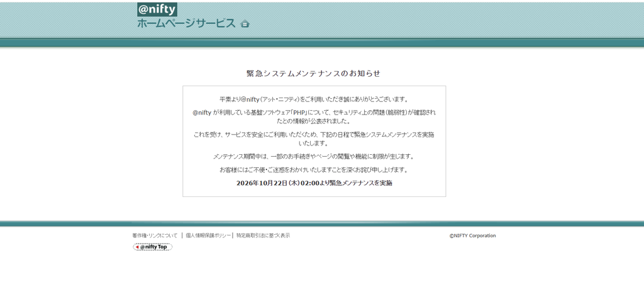Viewport: 644px width, 304px height.
Task: Open the 著作権・リンクについて footer link
Action: click(x=155, y=235)
